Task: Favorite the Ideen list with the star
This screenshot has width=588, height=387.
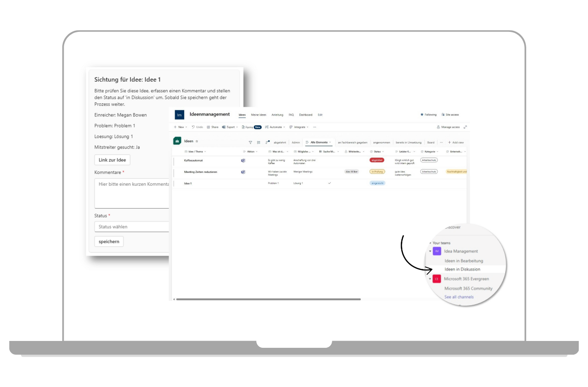Action: tap(197, 141)
